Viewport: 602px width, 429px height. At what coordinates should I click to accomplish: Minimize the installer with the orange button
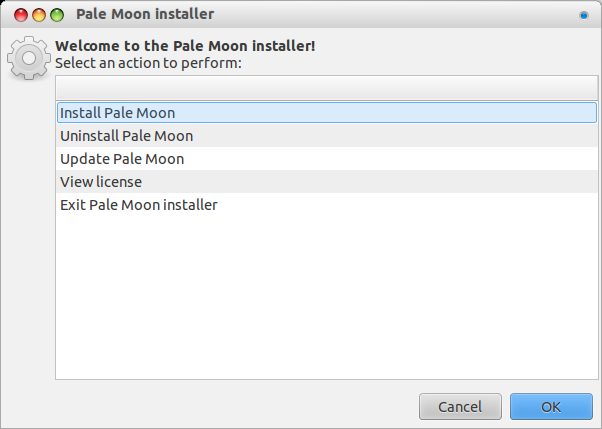tap(39, 15)
